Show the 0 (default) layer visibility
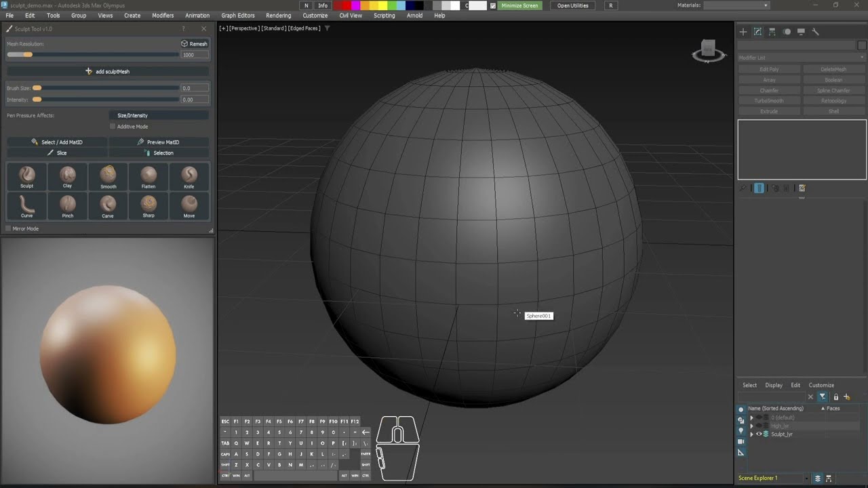The height and width of the screenshot is (488, 868). tap(759, 418)
